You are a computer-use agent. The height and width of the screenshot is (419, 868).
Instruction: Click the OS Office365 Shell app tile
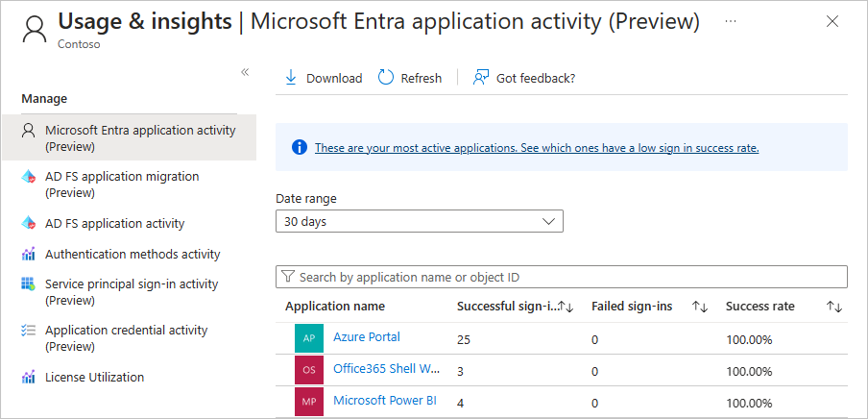click(x=309, y=370)
